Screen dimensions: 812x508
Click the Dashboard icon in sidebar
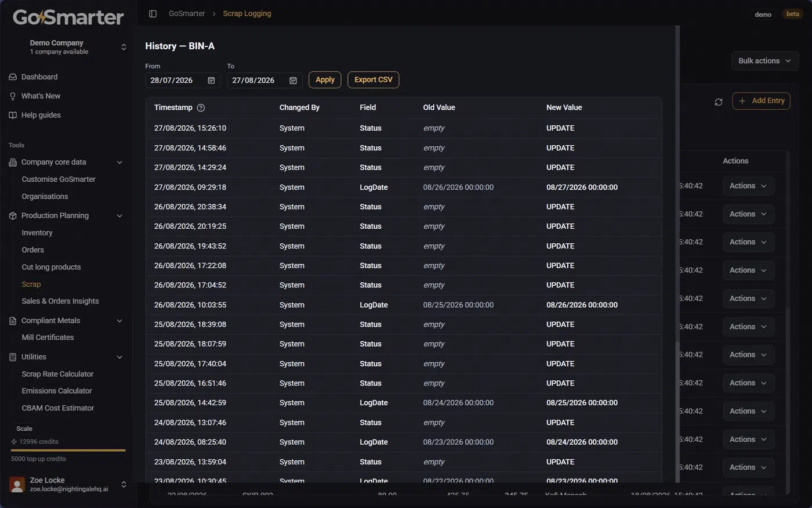tap(13, 77)
